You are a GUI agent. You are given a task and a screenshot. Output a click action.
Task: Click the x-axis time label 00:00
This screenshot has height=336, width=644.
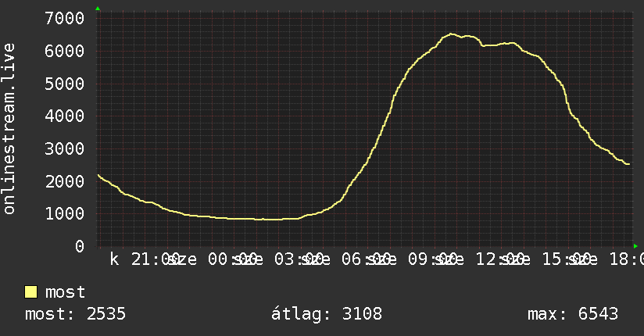(x=233, y=259)
